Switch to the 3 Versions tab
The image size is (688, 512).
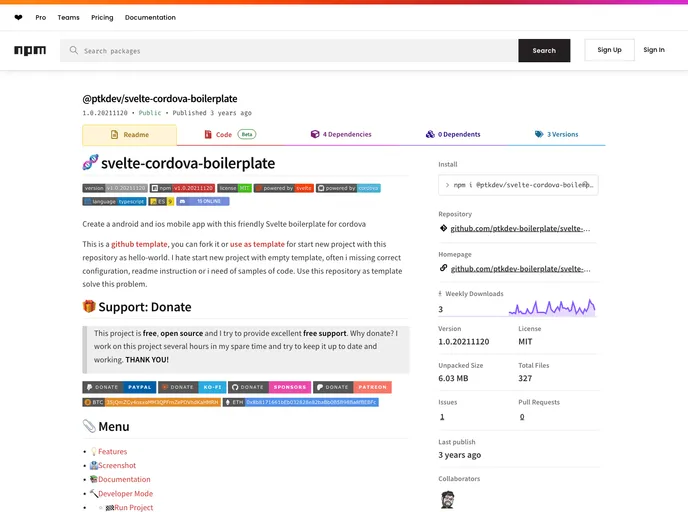coord(556,134)
